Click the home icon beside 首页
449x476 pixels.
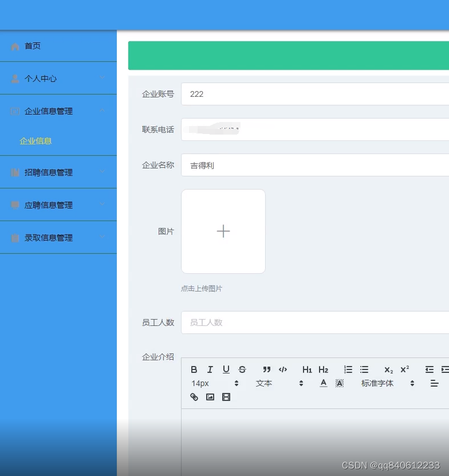pyautogui.click(x=15, y=46)
